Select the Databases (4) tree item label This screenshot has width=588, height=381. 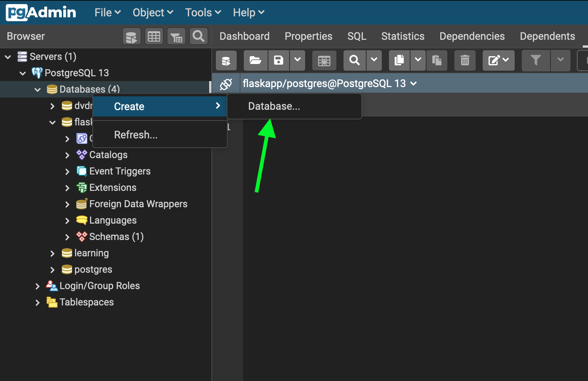[90, 89]
